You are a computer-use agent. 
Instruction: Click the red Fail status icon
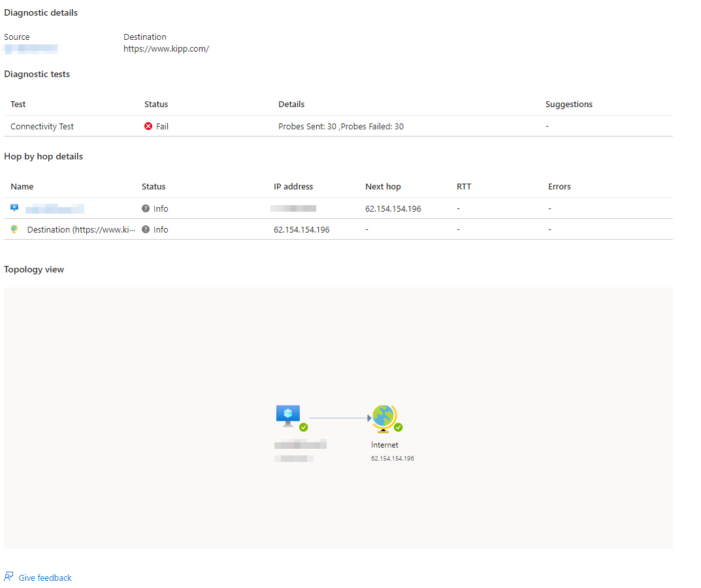(x=148, y=127)
